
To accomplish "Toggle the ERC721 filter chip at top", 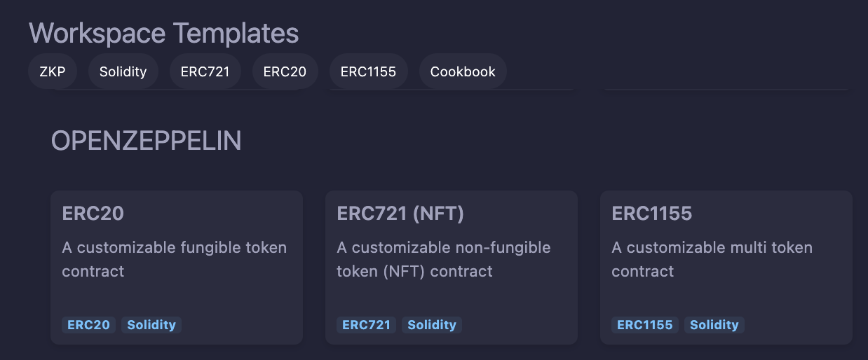I will [205, 71].
